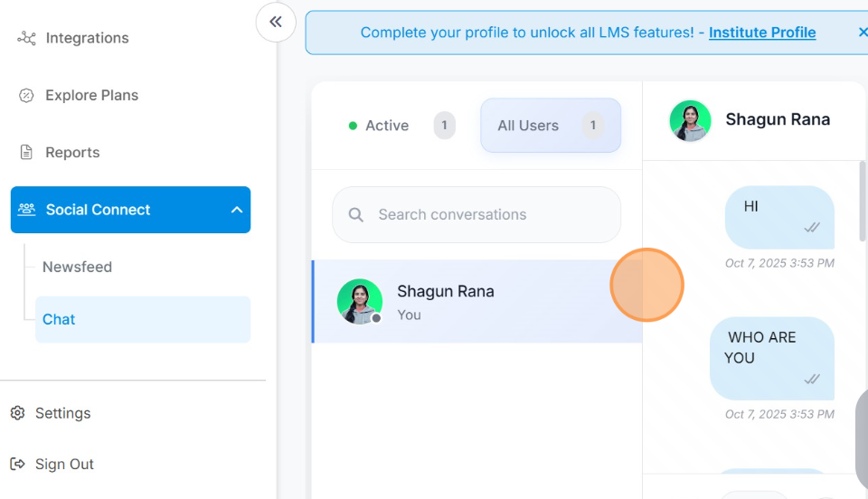Image resolution: width=868 pixels, height=499 pixels.
Task: Click the Social Connect people icon
Action: tap(26, 210)
